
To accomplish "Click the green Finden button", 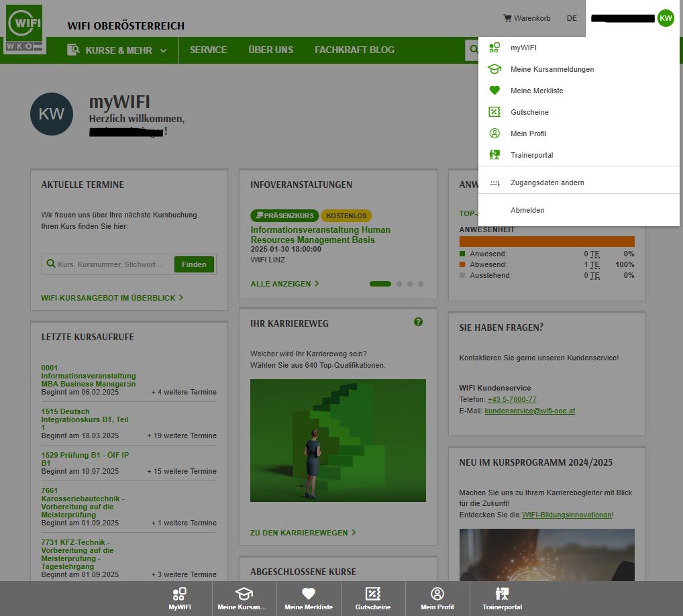I will click(194, 264).
